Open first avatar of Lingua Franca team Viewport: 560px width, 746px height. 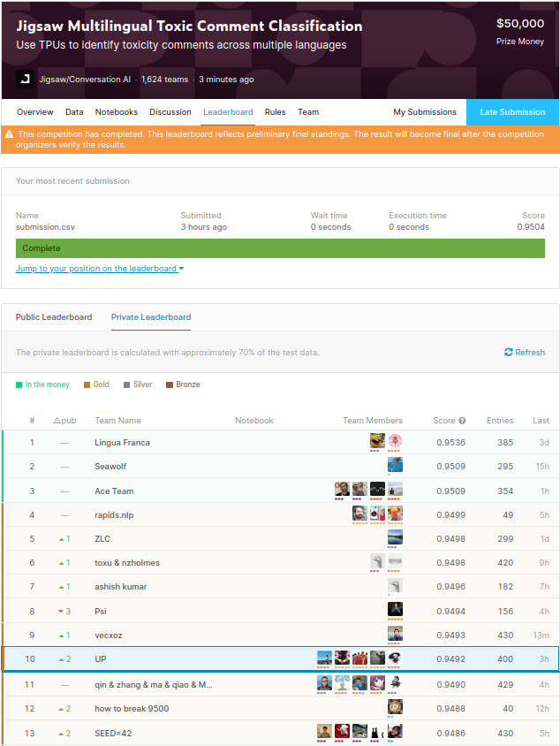coord(377,440)
